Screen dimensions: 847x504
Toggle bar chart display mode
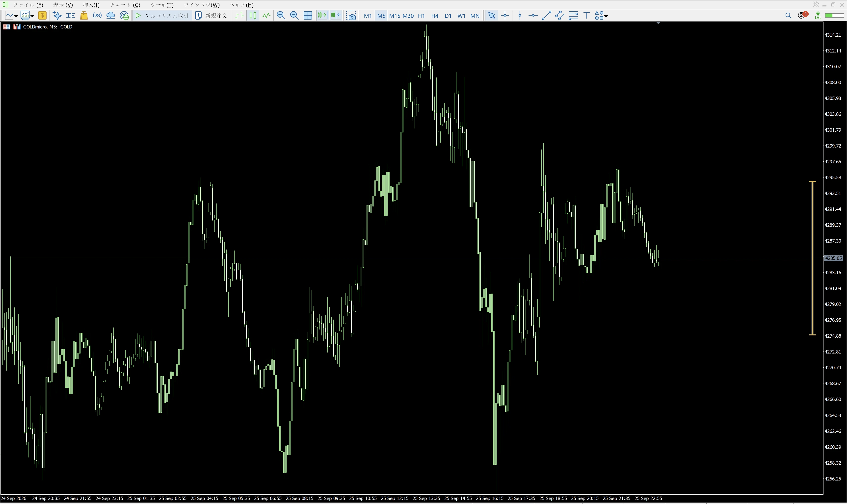coord(239,16)
